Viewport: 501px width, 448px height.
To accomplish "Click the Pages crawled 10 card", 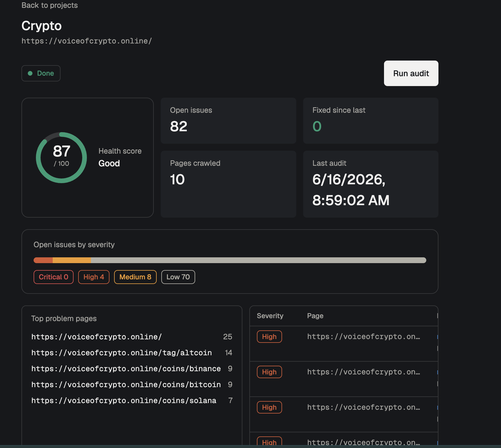I will click(x=228, y=184).
